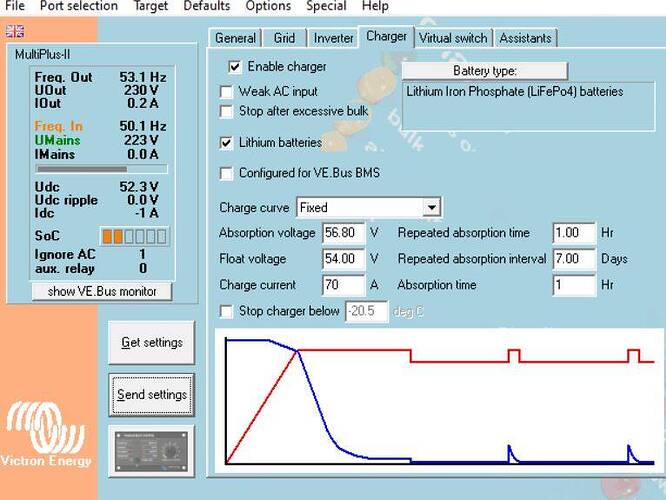The height and width of the screenshot is (500, 666).
Task: Switch to the Virtual switch tab
Action: pos(453,38)
